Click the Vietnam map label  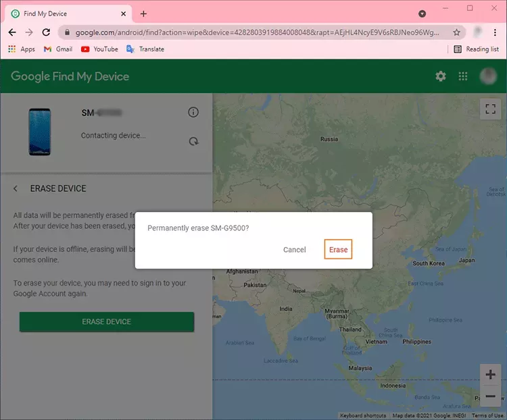(376, 342)
